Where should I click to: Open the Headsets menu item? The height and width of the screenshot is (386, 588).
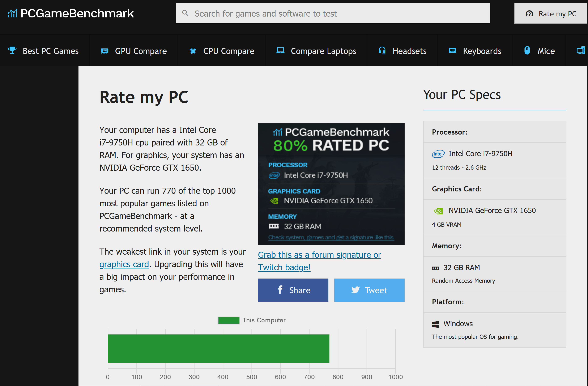coord(409,51)
